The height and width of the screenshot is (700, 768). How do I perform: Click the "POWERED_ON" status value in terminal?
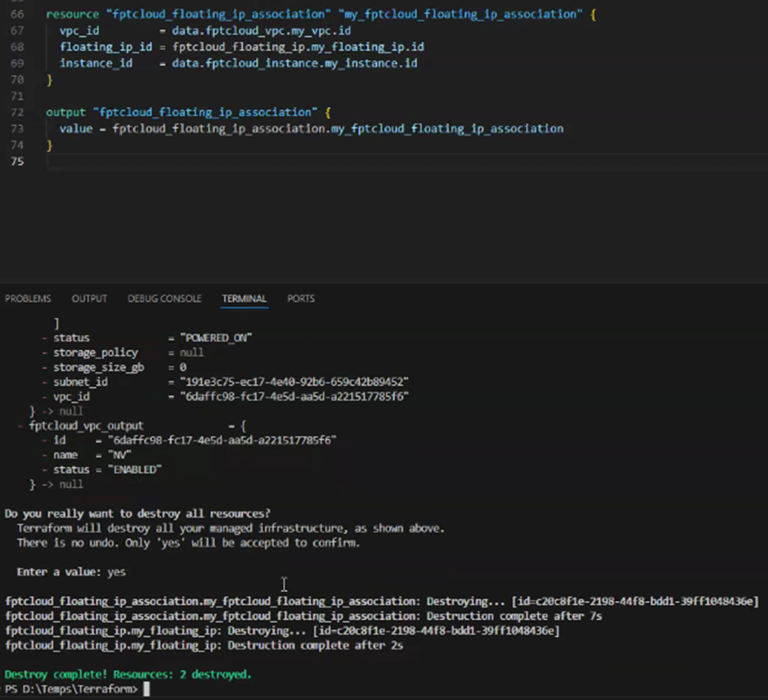coord(209,338)
